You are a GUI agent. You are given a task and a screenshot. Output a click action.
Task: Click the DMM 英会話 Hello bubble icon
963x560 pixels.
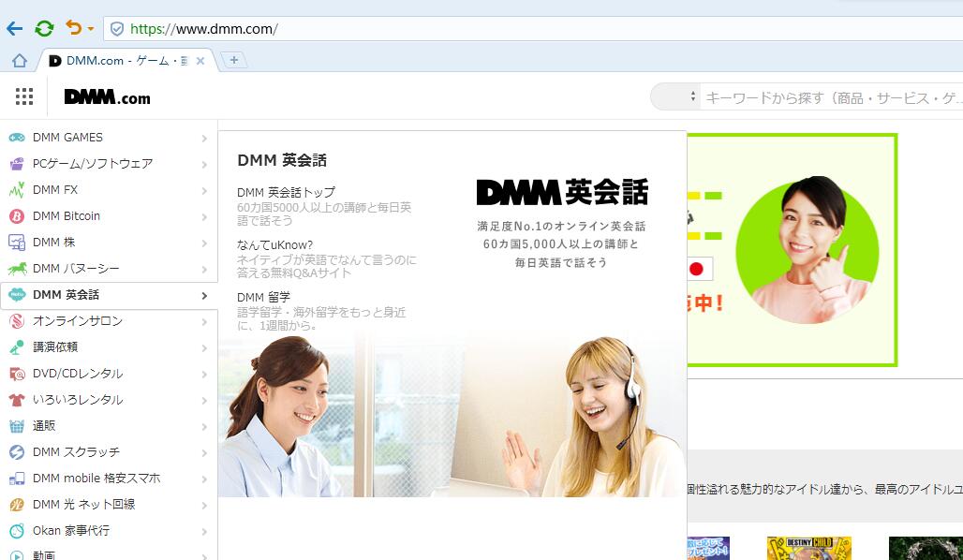pyautogui.click(x=17, y=295)
